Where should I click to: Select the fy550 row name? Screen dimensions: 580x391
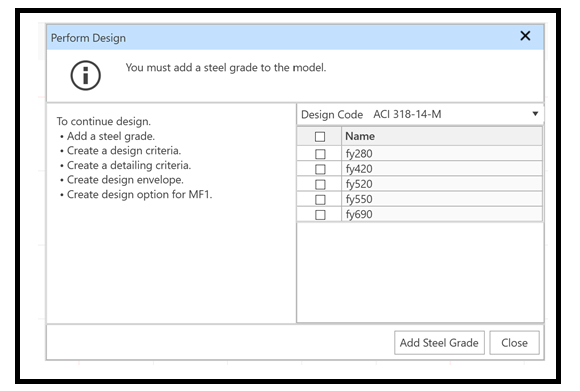pyautogui.click(x=359, y=199)
